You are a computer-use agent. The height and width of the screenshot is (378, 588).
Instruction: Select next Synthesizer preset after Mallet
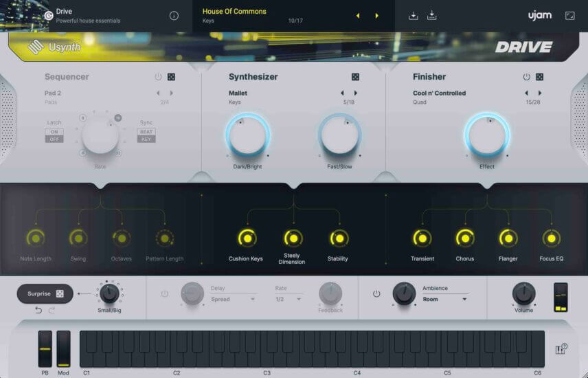click(x=356, y=93)
